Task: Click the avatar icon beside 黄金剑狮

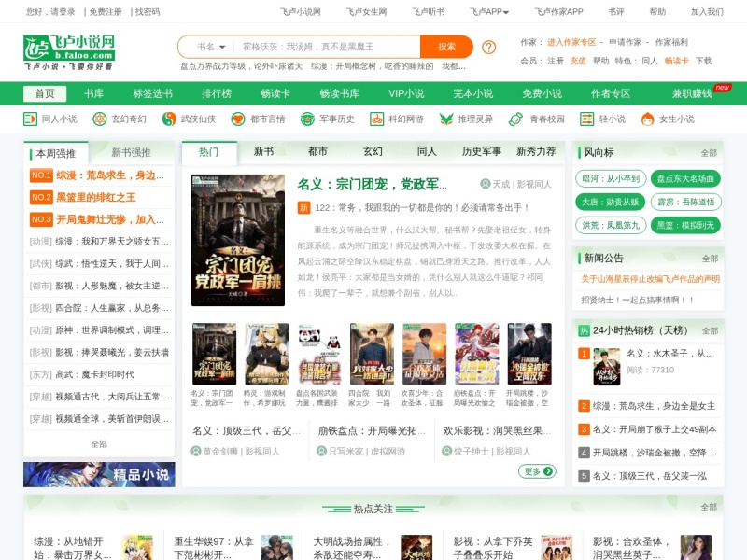Action: click(x=196, y=451)
